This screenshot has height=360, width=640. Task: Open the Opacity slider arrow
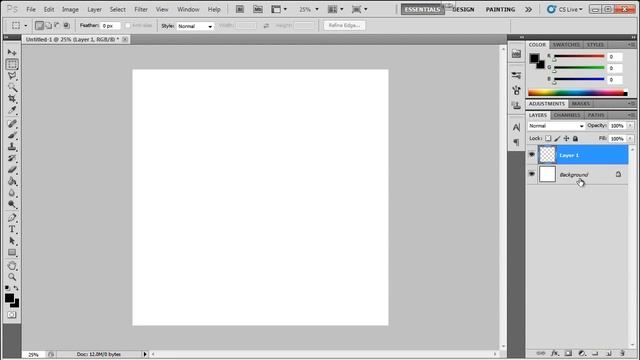point(631,126)
